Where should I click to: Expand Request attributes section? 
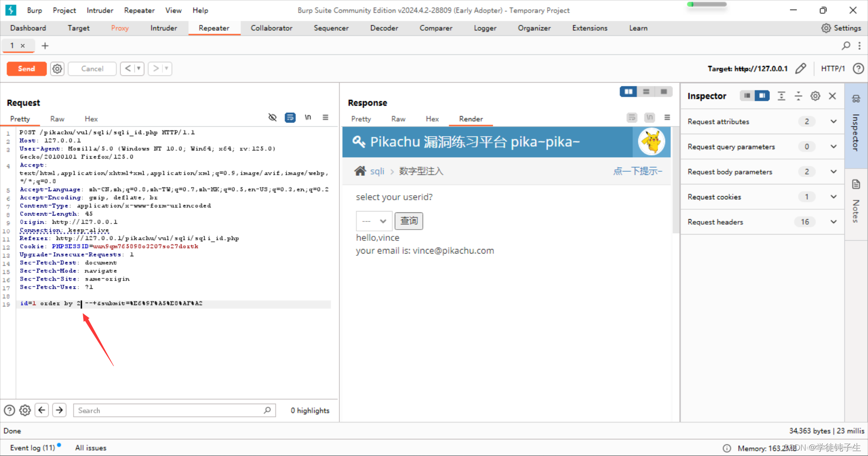coord(834,121)
